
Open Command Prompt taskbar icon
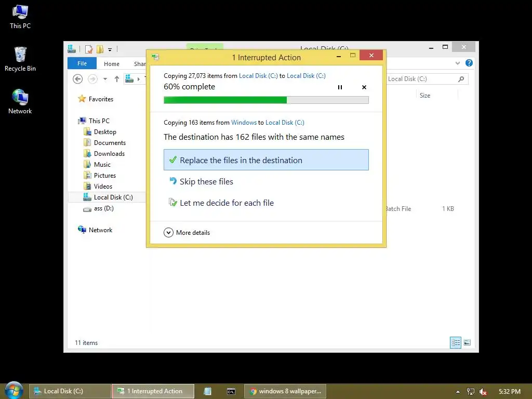click(x=231, y=391)
